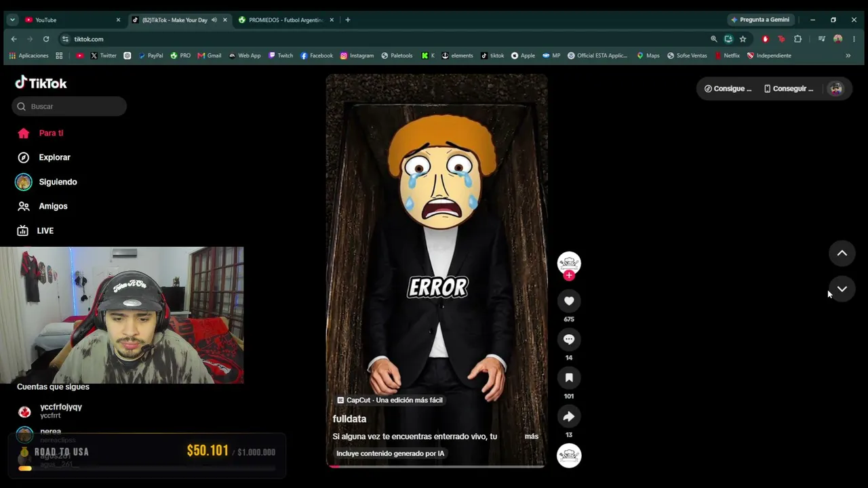
Task: Share the video using the arrow icon
Action: [569, 416]
